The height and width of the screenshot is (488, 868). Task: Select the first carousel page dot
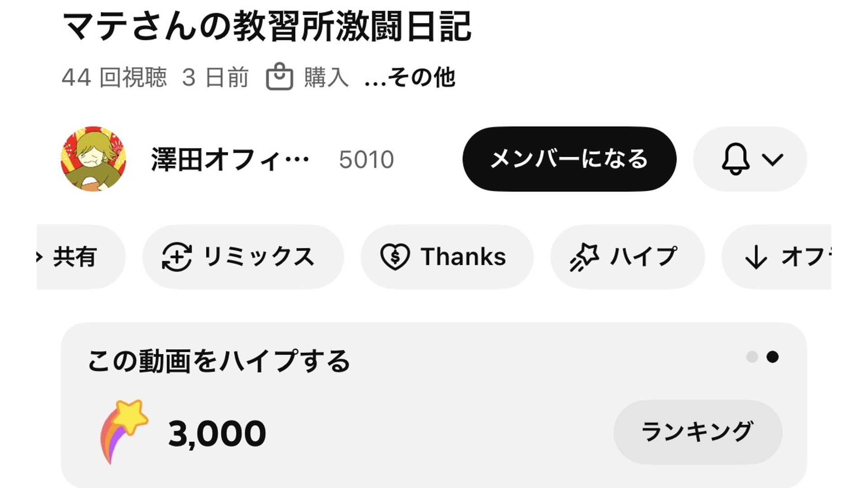coord(752,357)
